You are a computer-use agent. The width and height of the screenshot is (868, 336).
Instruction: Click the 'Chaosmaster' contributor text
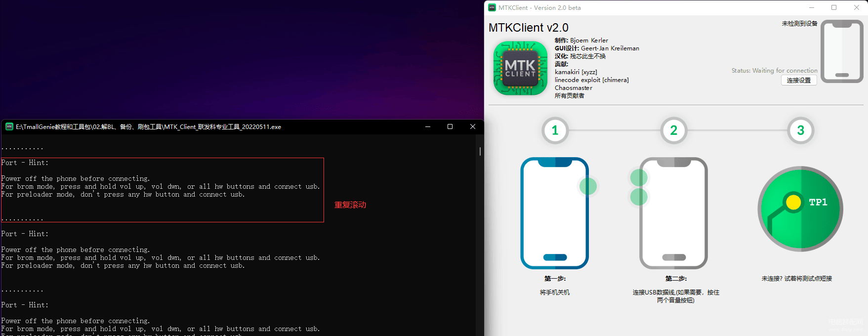click(x=574, y=88)
